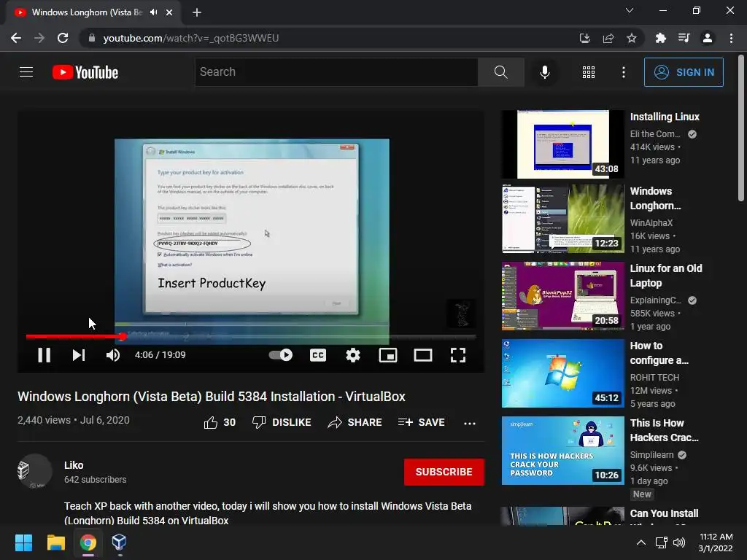Open VirtualBox from the taskbar
747x560 pixels.
click(x=119, y=542)
